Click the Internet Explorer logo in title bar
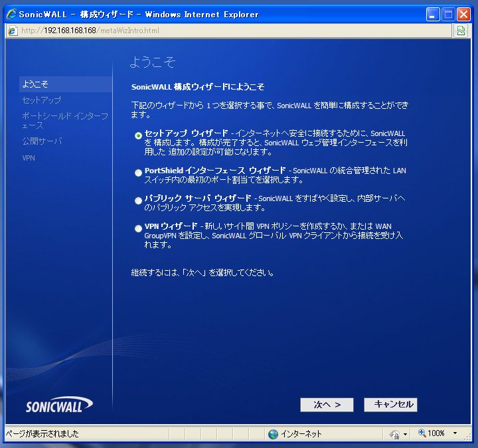478x448 pixels. tap(11, 14)
